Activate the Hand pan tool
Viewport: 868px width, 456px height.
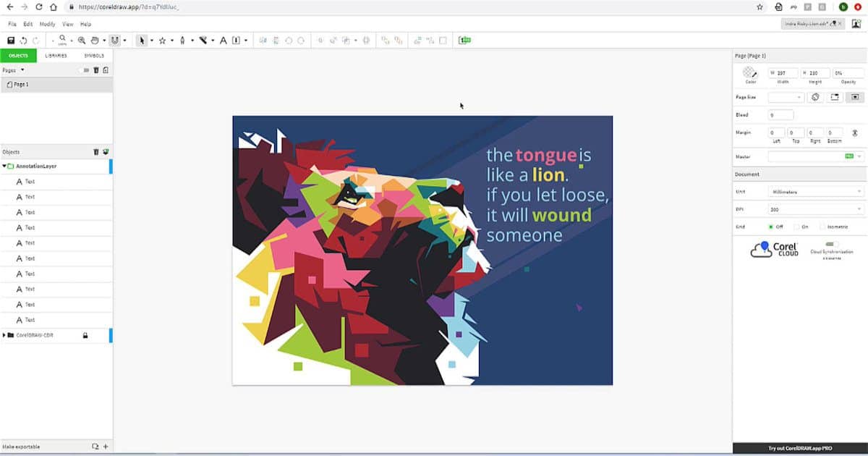pos(95,41)
